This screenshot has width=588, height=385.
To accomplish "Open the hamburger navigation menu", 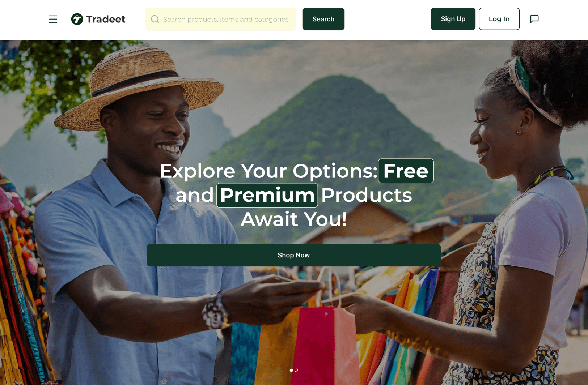I will pyautogui.click(x=53, y=19).
